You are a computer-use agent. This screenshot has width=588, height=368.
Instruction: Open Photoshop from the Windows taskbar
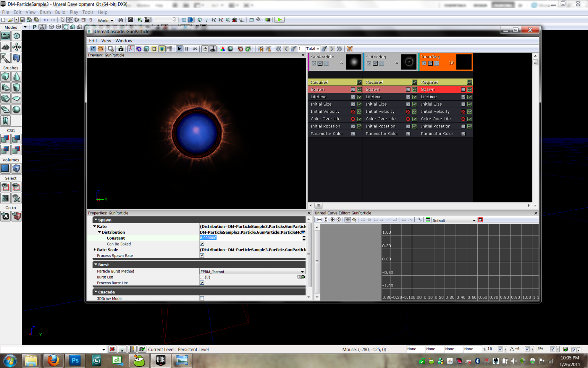75,361
